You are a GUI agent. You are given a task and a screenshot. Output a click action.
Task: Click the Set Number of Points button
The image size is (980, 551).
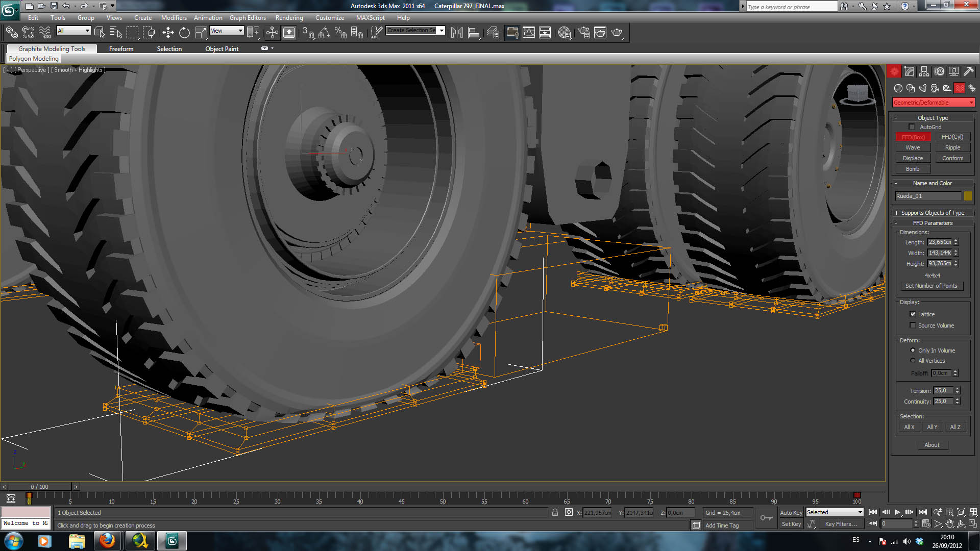(931, 286)
